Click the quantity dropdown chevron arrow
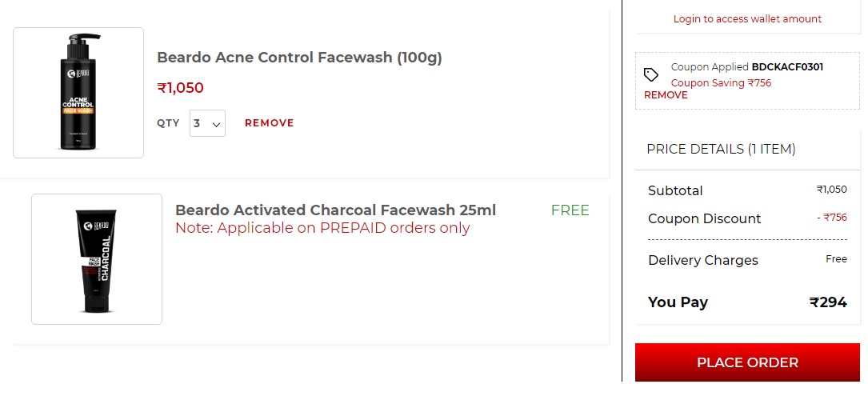The width and height of the screenshot is (868, 408). (x=217, y=125)
